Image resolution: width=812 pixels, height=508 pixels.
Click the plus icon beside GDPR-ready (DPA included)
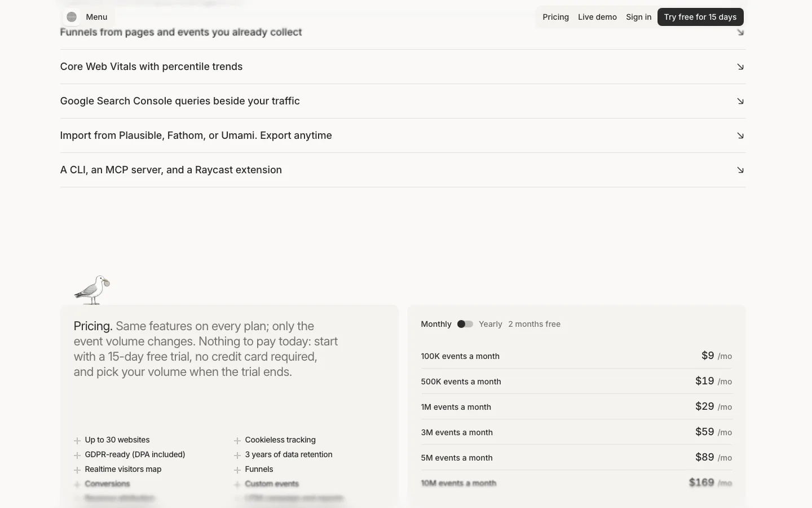coord(77,456)
